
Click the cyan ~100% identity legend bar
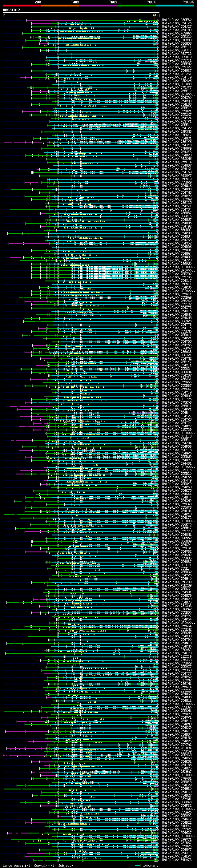[175, 6]
